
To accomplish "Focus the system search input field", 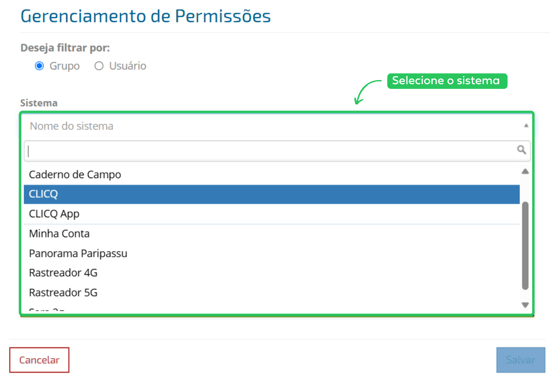I will pyautogui.click(x=277, y=151).
